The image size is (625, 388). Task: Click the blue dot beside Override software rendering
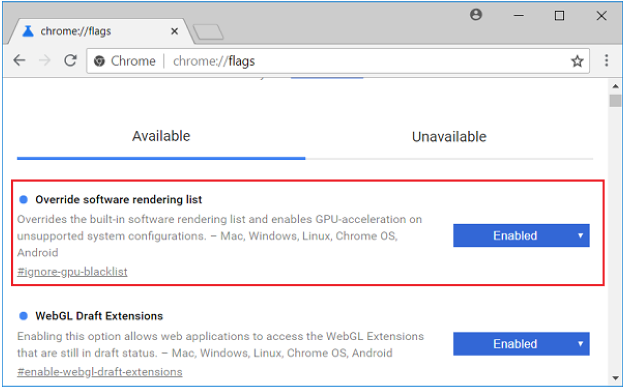tap(24, 199)
